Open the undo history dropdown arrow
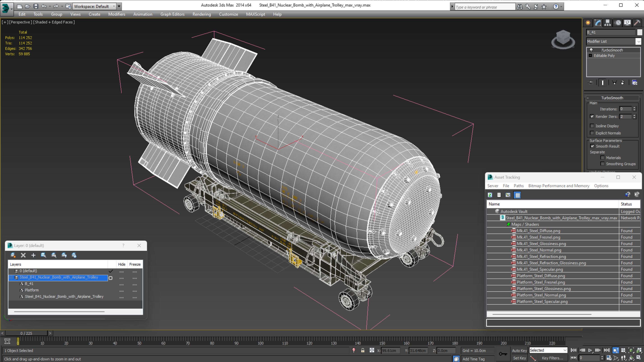The height and width of the screenshot is (362, 644). tap(50, 6)
